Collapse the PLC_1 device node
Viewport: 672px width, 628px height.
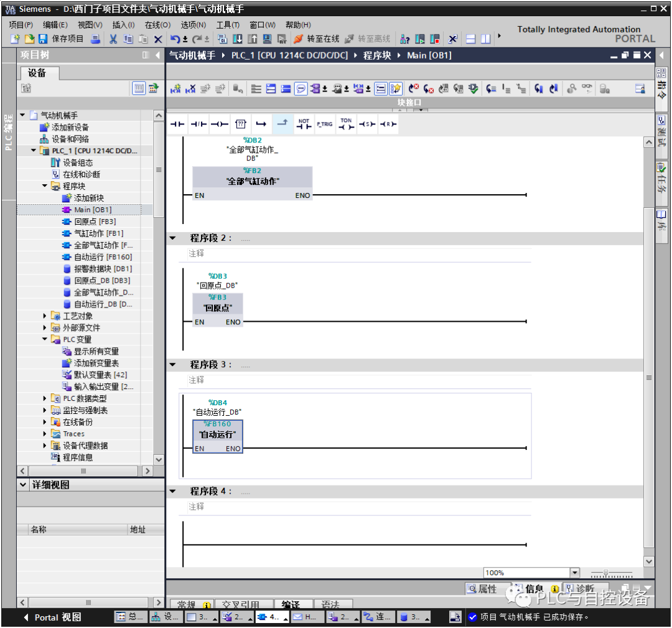click(34, 151)
